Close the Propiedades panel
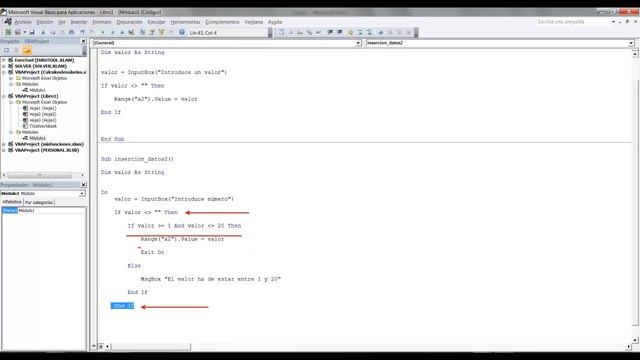The width and height of the screenshot is (640, 360). tap(83, 185)
